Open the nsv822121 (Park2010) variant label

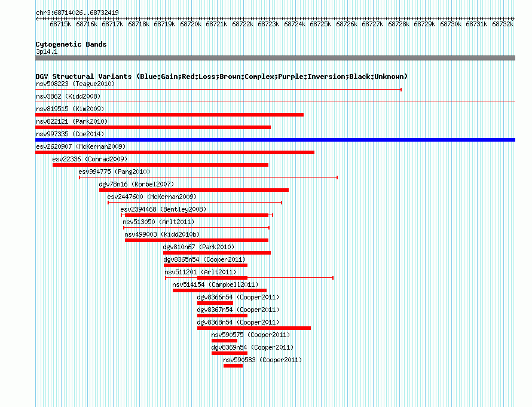[x=72, y=121]
